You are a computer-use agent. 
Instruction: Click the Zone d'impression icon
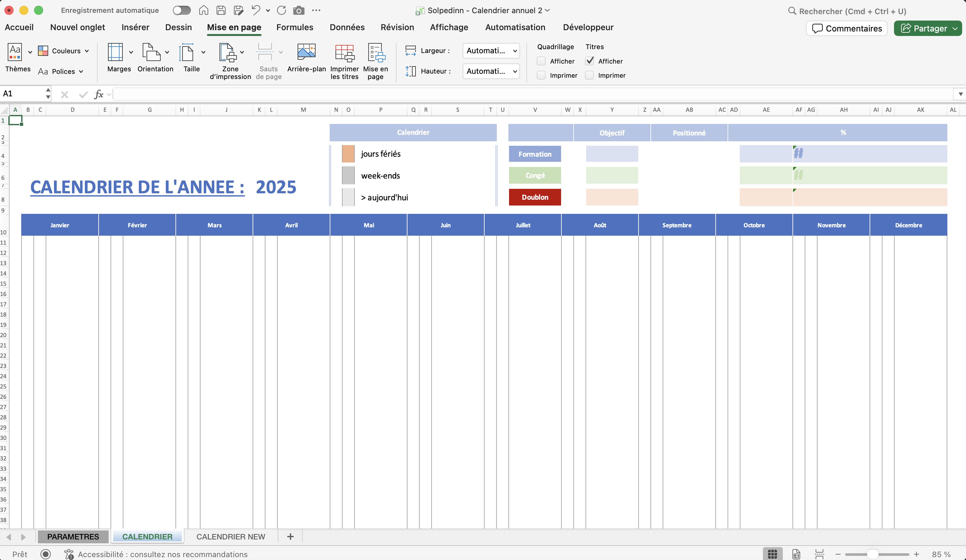227,52
